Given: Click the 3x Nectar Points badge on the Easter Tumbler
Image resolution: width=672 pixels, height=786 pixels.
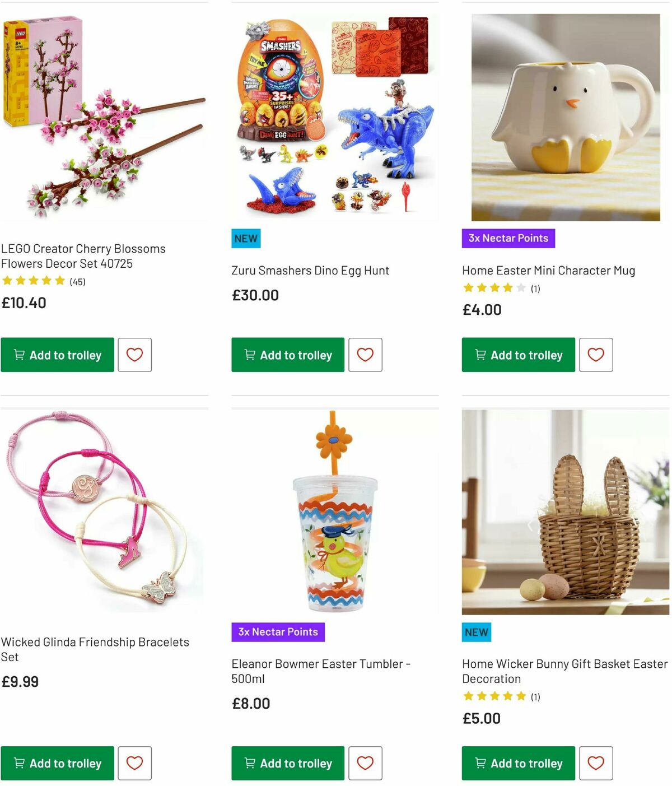Looking at the screenshot, I should click(278, 632).
